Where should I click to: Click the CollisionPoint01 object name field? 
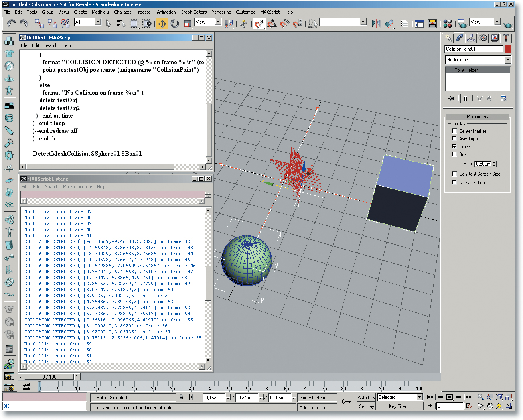474,49
